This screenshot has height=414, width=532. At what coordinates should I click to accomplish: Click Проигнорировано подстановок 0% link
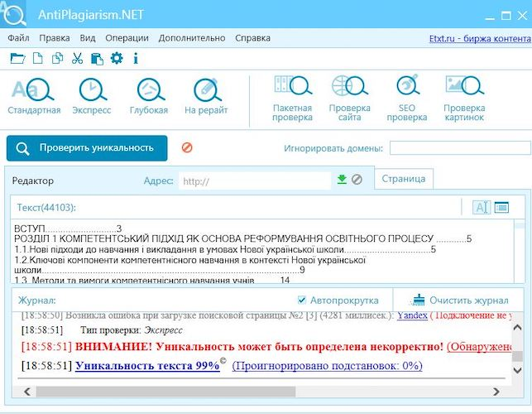[x=328, y=366]
